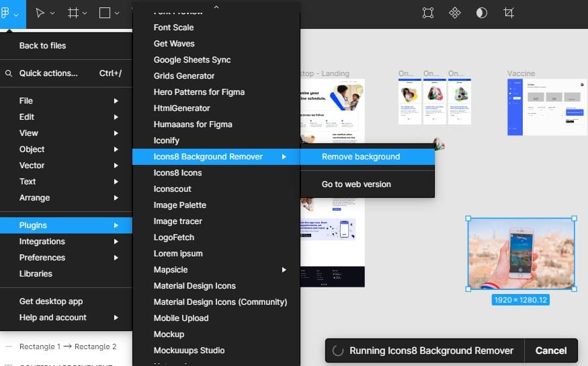Click the Edit object icon
Image resolution: width=588 pixels, height=366 pixels.
(428, 13)
